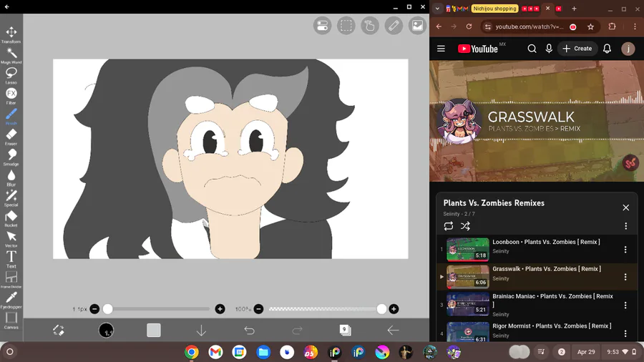Screen dimensions: 644x362
Task: Open the ruler tool
Action: (394, 26)
